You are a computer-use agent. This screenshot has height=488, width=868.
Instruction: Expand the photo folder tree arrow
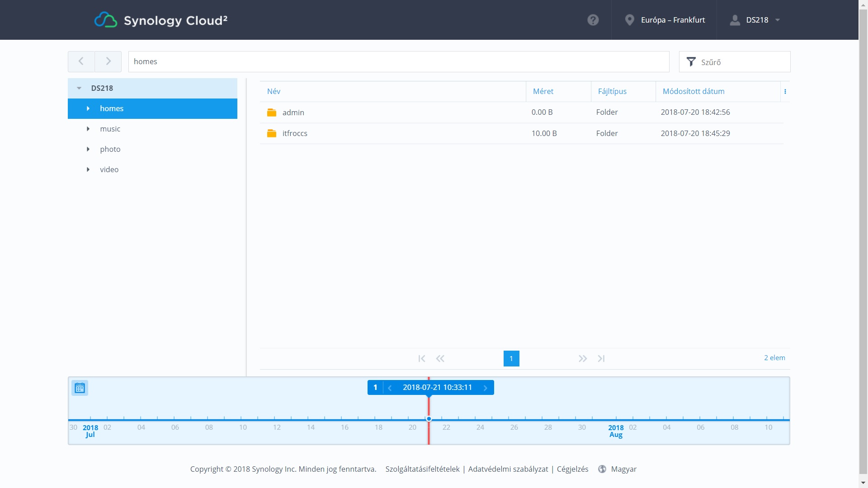[88, 149]
